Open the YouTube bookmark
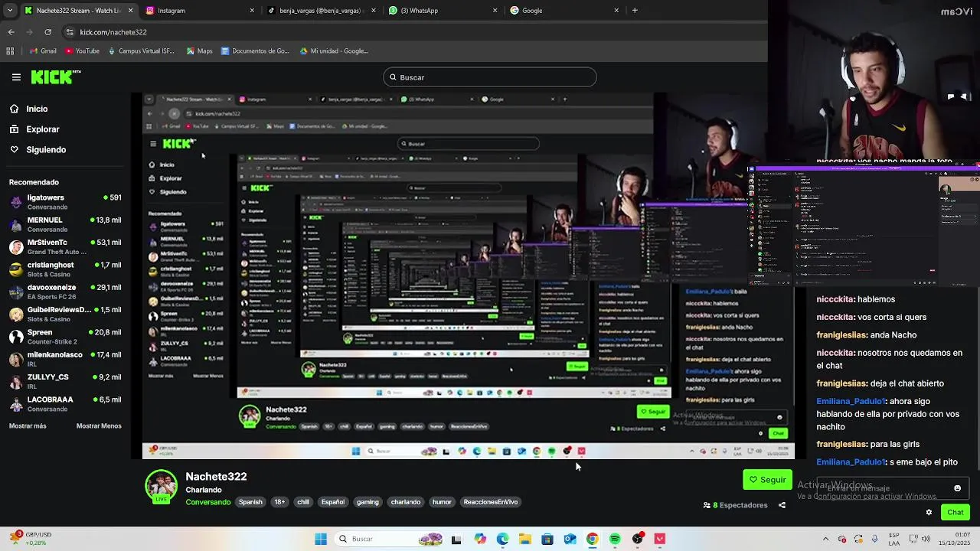This screenshot has height=551, width=980. (83, 51)
